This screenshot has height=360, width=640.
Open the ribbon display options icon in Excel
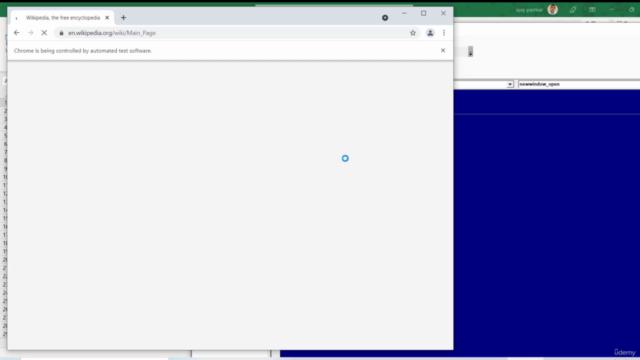point(592,9)
